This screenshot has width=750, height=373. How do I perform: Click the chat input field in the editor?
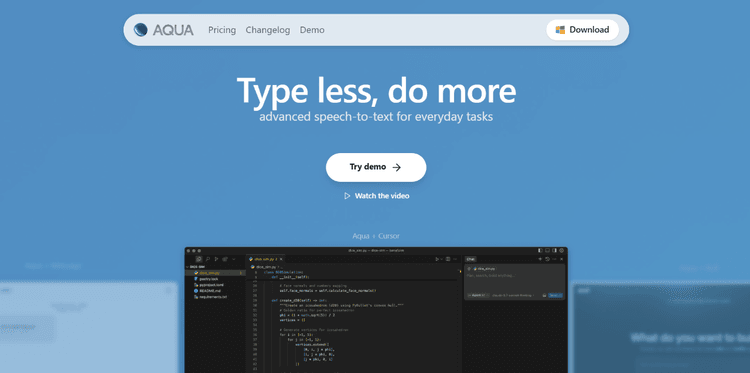[515, 282]
